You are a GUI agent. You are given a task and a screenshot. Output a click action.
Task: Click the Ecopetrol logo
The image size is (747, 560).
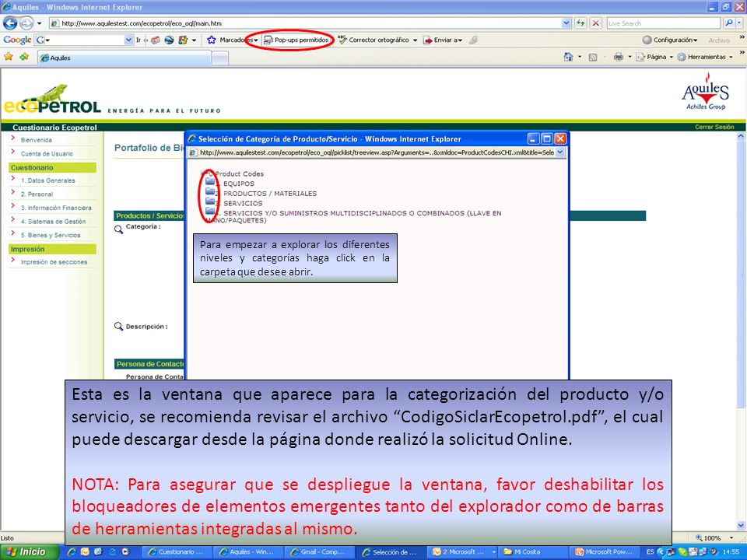click(x=52, y=99)
